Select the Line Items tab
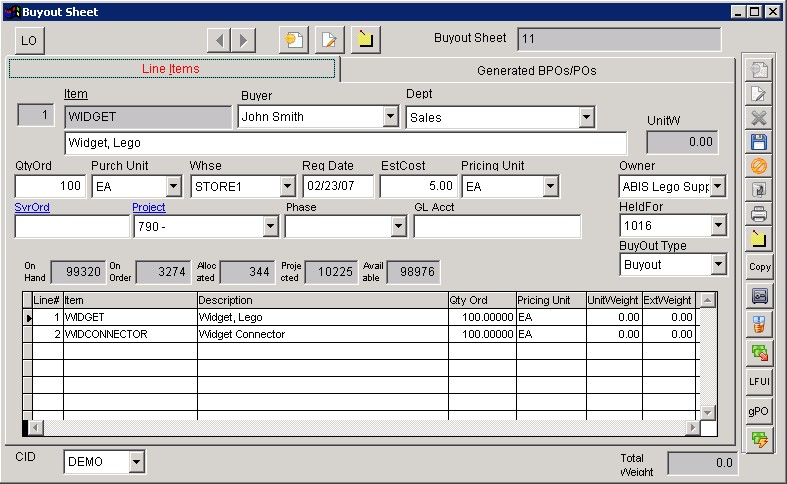The height and width of the screenshot is (484, 787). (171, 69)
